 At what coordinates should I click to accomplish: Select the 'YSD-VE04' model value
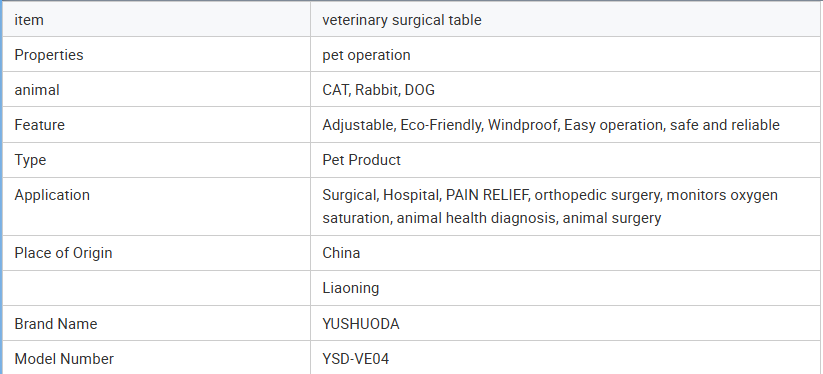(356, 359)
